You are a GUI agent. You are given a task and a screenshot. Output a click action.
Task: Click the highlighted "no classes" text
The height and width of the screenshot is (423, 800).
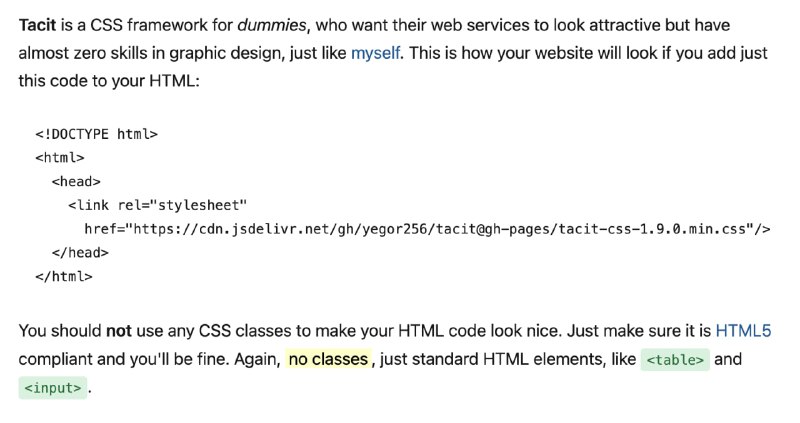pos(328,359)
